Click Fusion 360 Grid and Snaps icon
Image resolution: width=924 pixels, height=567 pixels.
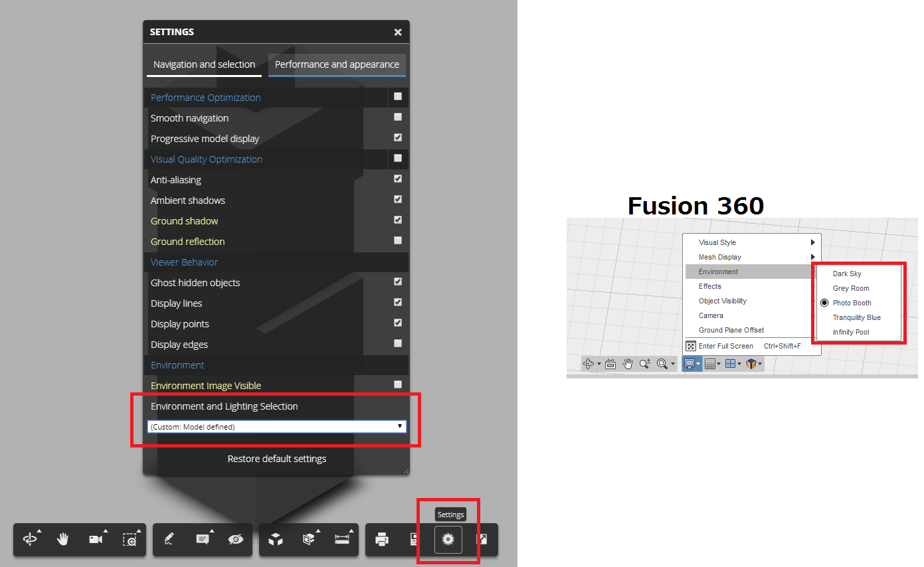click(710, 364)
